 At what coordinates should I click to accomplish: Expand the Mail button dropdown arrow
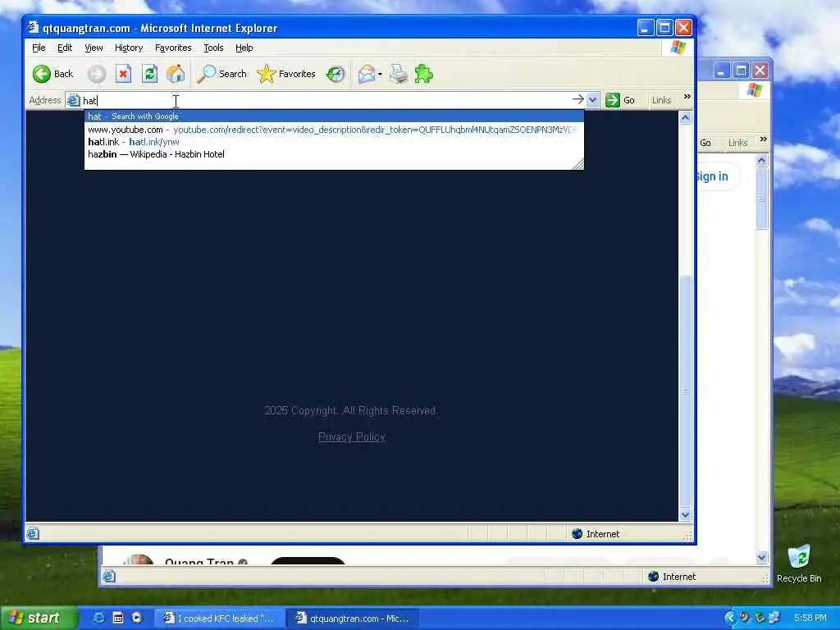[380, 75]
